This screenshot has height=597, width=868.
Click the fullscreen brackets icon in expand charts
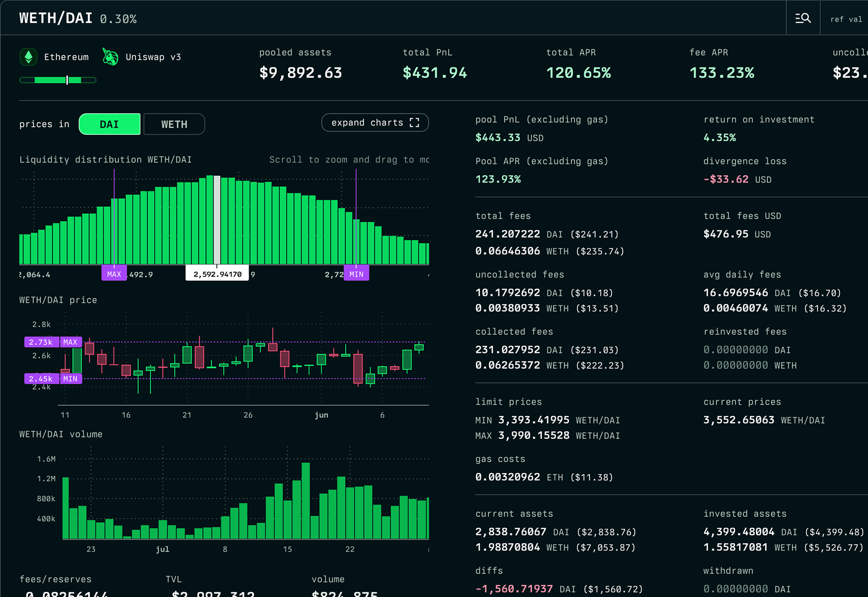click(414, 123)
